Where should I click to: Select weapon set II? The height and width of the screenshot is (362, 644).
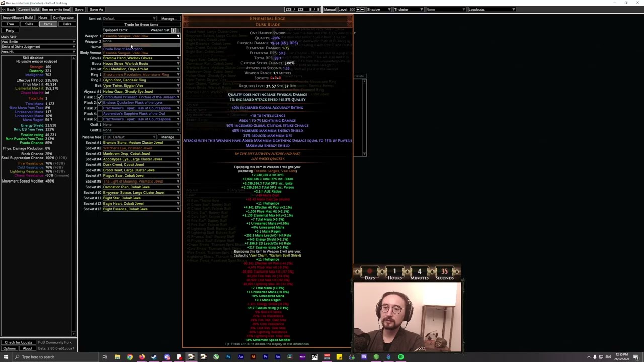(x=178, y=30)
